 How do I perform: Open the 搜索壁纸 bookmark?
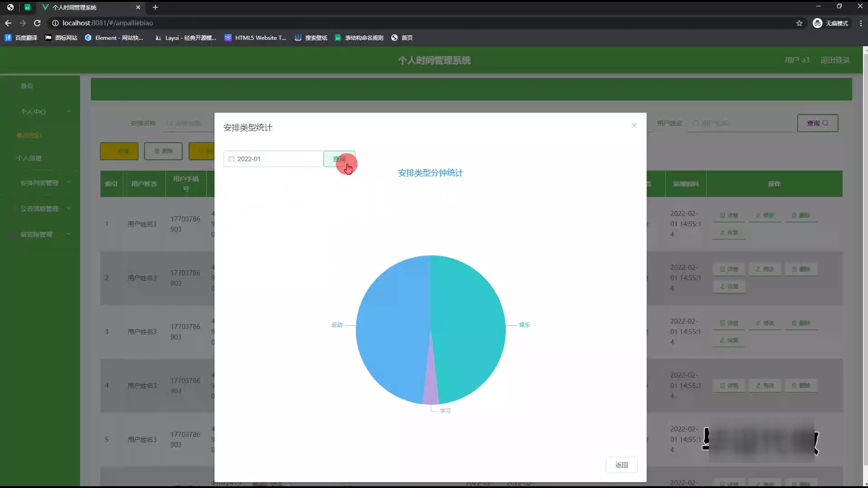[311, 38]
